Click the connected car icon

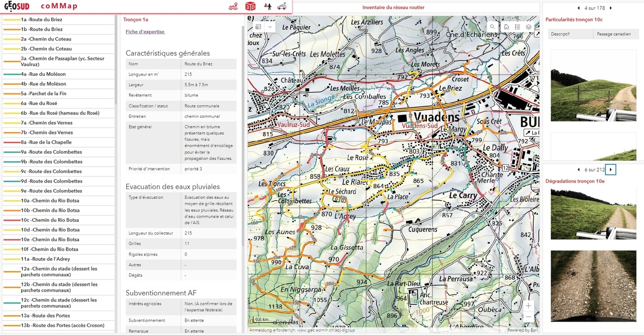pyautogui.click(x=282, y=6)
